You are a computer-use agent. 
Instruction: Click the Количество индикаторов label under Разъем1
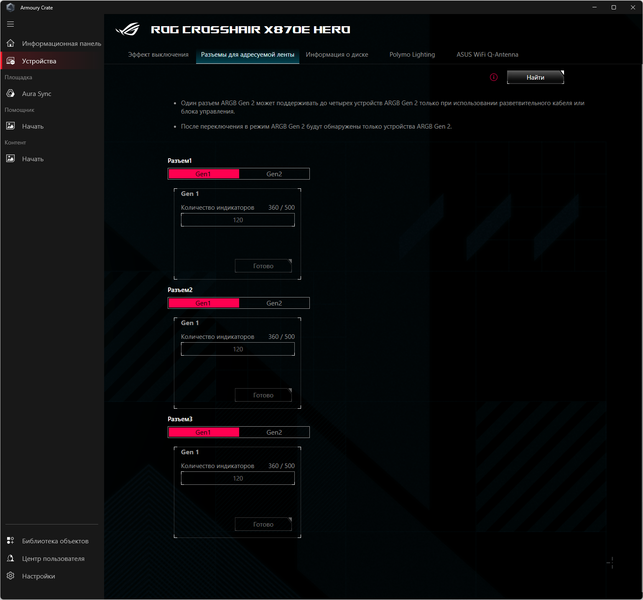tap(217, 208)
